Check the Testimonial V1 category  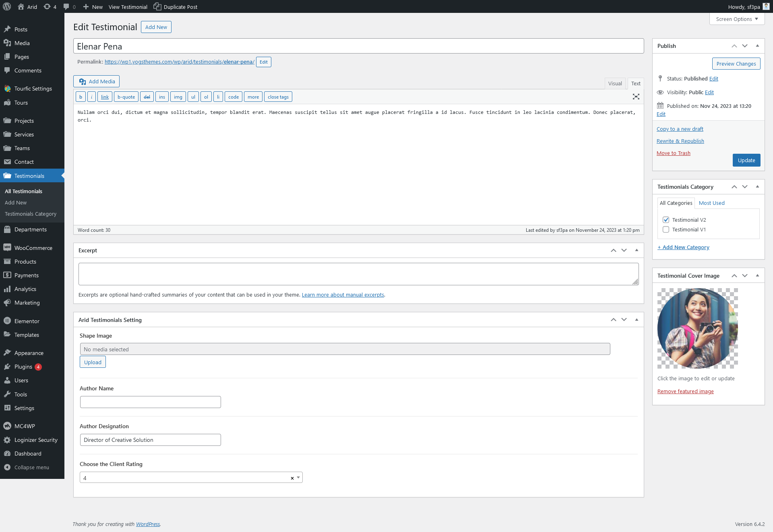(666, 229)
